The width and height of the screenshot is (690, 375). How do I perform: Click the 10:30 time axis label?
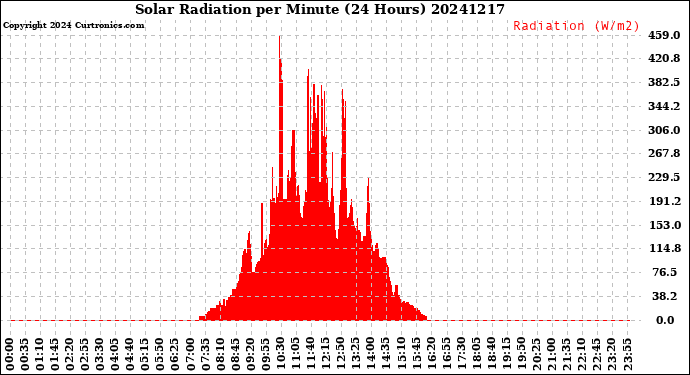pyautogui.click(x=281, y=355)
